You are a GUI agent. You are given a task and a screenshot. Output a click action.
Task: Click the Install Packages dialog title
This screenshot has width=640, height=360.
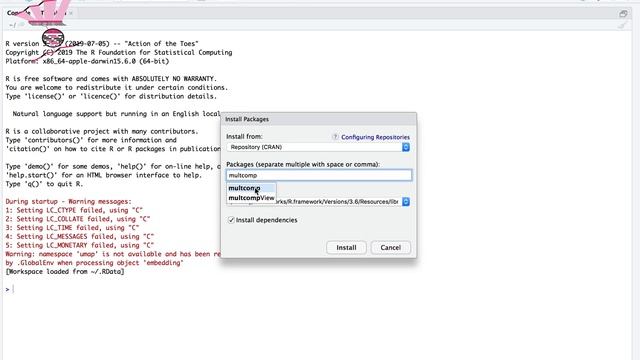(x=247, y=119)
